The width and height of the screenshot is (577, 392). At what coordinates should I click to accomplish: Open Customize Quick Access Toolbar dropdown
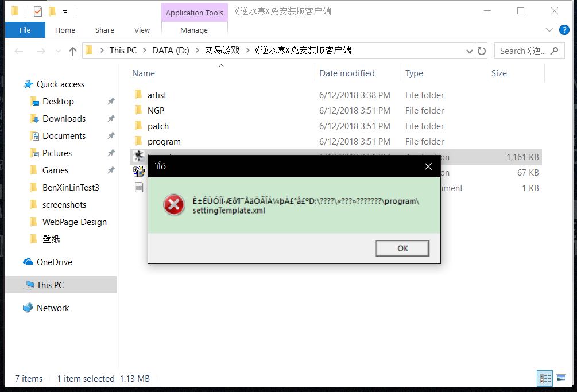tap(65, 12)
